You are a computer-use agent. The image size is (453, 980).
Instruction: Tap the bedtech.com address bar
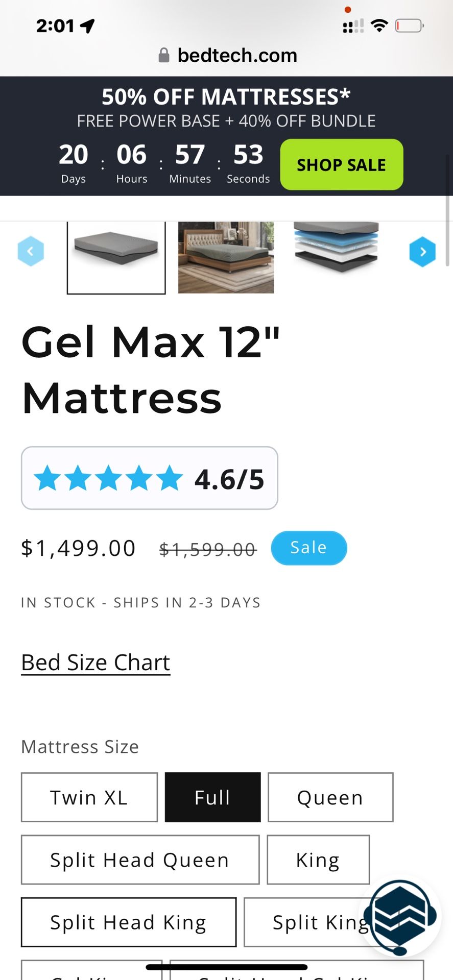click(237, 55)
